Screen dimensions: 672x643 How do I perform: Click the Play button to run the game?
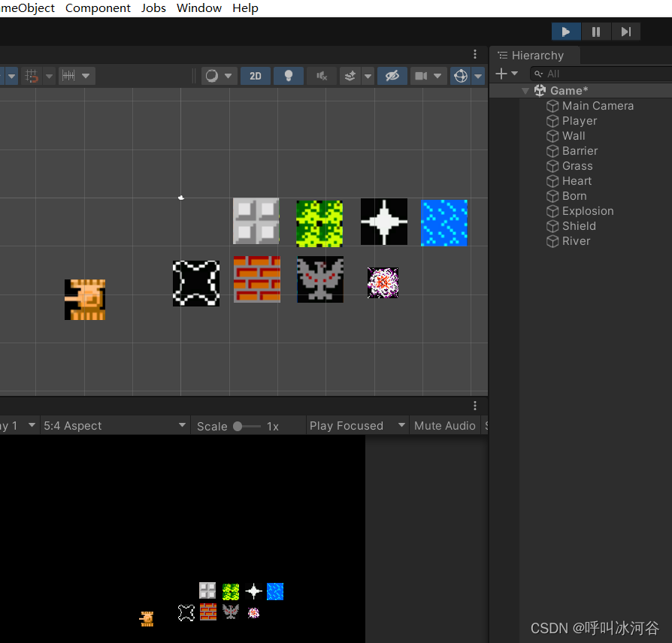[566, 32]
